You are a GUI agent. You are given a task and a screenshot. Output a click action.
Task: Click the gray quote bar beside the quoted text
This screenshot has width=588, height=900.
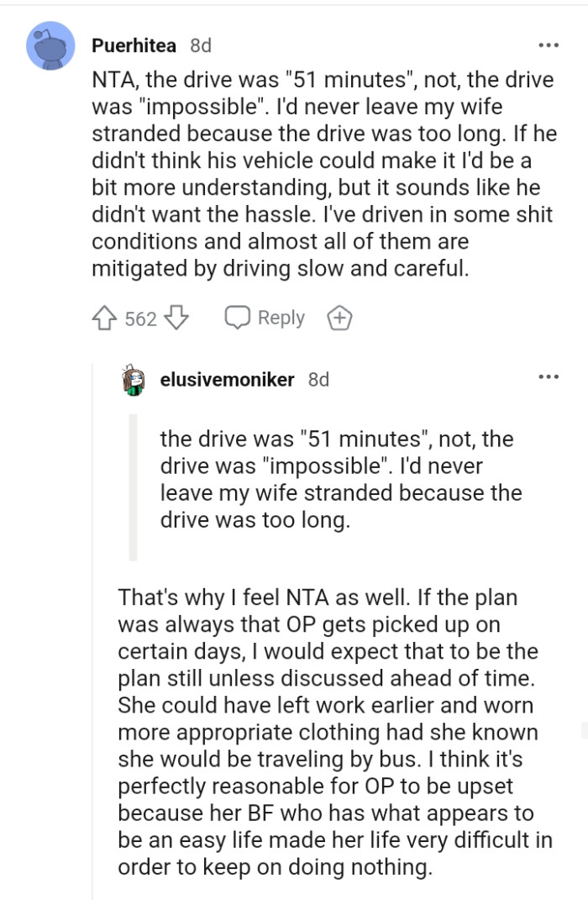[x=134, y=483]
